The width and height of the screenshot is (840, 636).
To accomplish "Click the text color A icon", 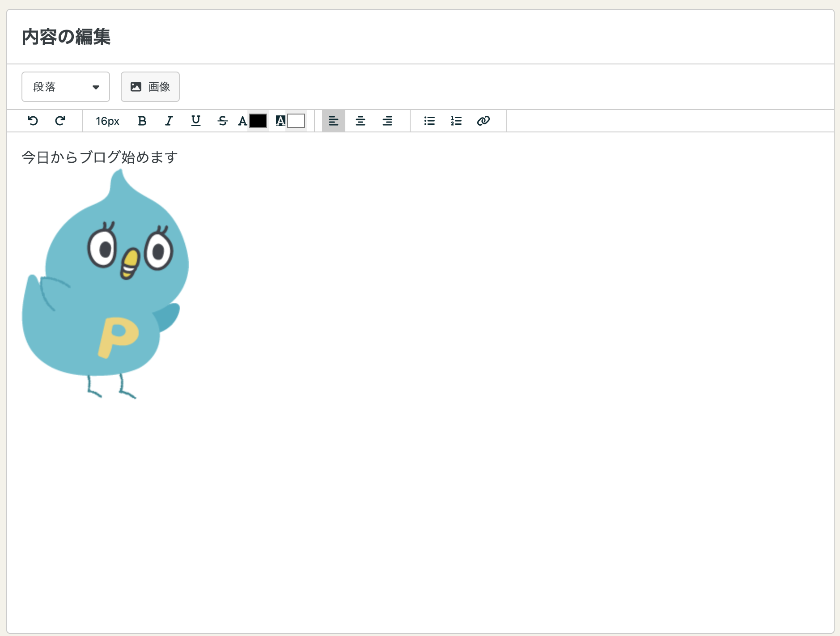I will pyautogui.click(x=242, y=121).
